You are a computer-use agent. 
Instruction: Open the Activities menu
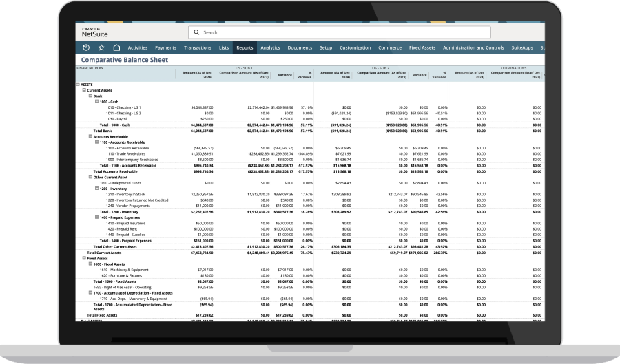[138, 47]
